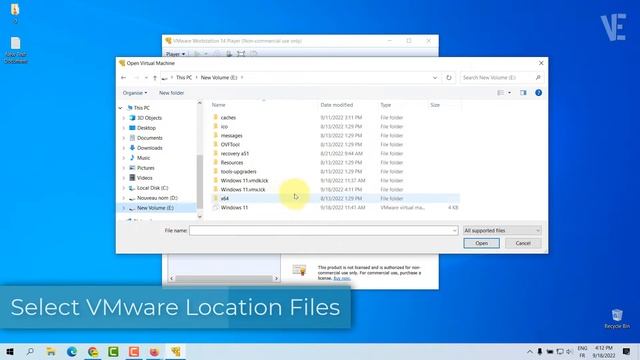Screen dimensions: 640x360
Task: Select the 3D Objects tree item
Action: (149, 118)
